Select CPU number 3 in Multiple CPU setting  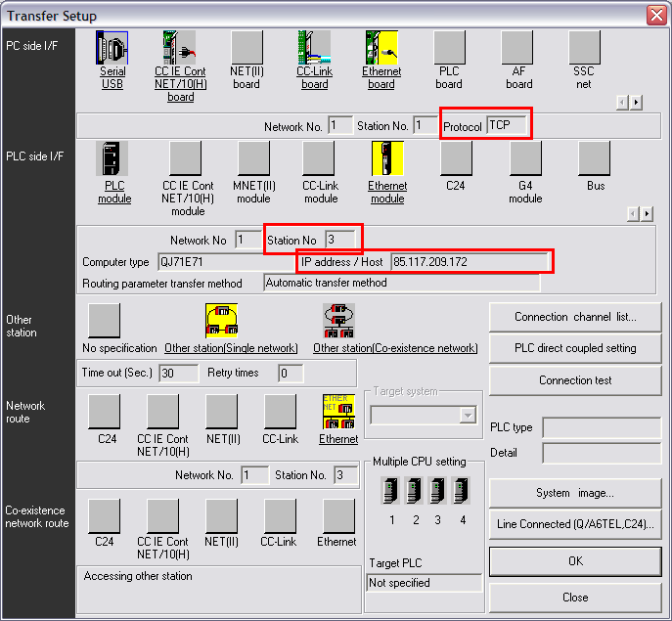pyautogui.click(x=437, y=490)
